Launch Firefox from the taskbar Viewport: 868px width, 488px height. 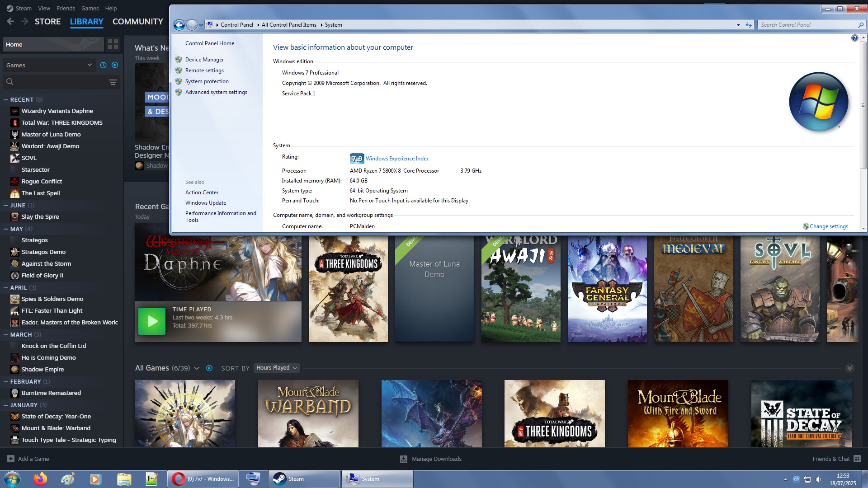40,479
